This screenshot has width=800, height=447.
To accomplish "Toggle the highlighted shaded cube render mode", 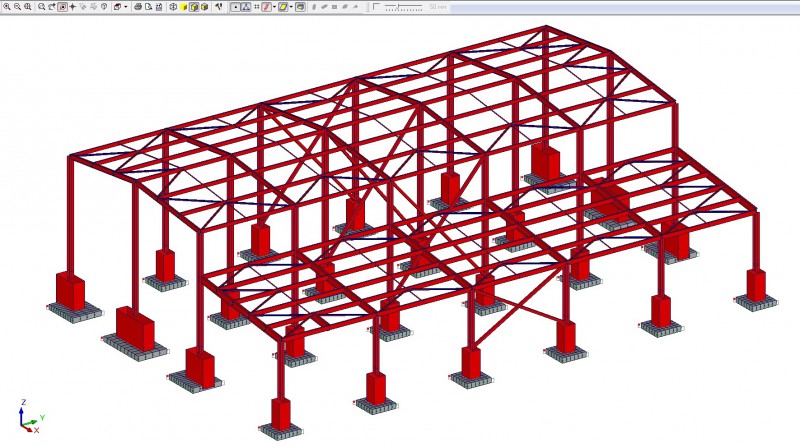I will click(x=194, y=7).
